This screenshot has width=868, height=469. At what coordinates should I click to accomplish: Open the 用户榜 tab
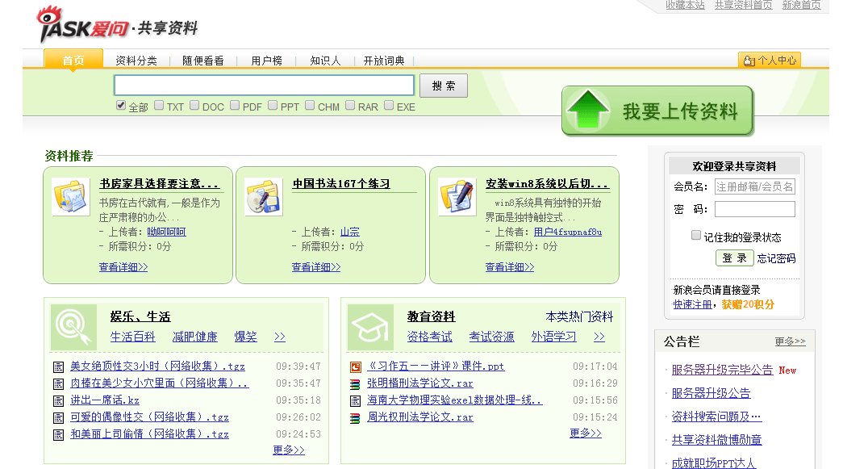click(266, 61)
